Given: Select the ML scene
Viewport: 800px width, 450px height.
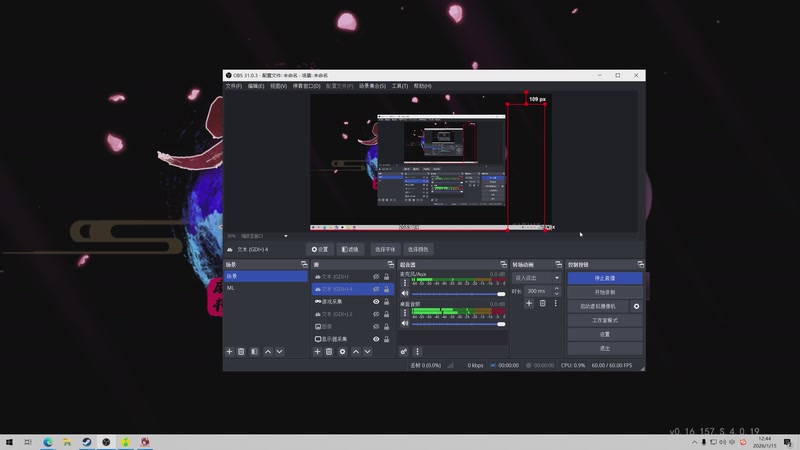Looking at the screenshot, I should click(x=266, y=288).
